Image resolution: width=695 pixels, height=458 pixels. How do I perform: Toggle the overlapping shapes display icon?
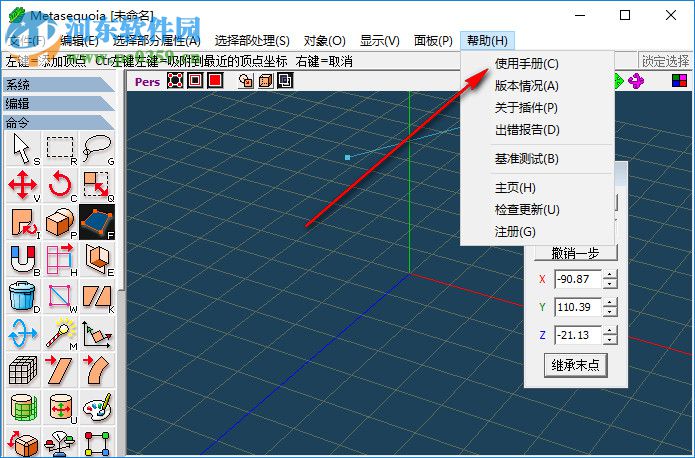click(x=246, y=81)
